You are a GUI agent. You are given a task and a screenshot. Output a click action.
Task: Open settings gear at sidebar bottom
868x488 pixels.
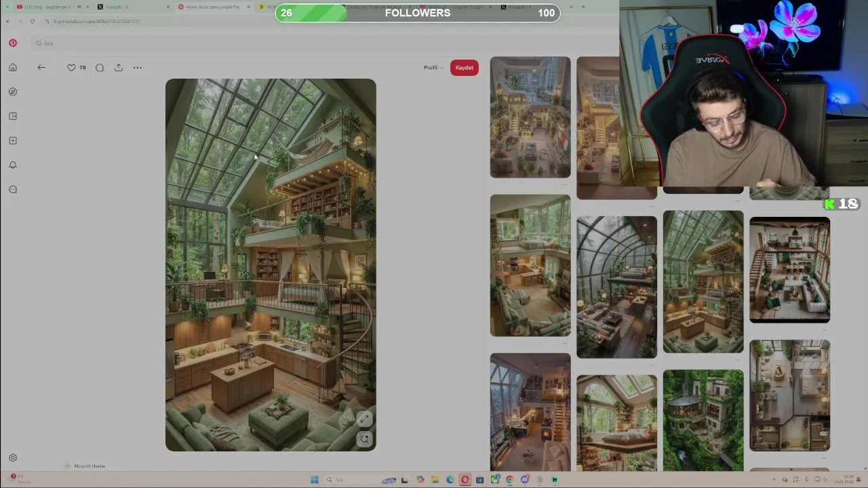(x=13, y=457)
